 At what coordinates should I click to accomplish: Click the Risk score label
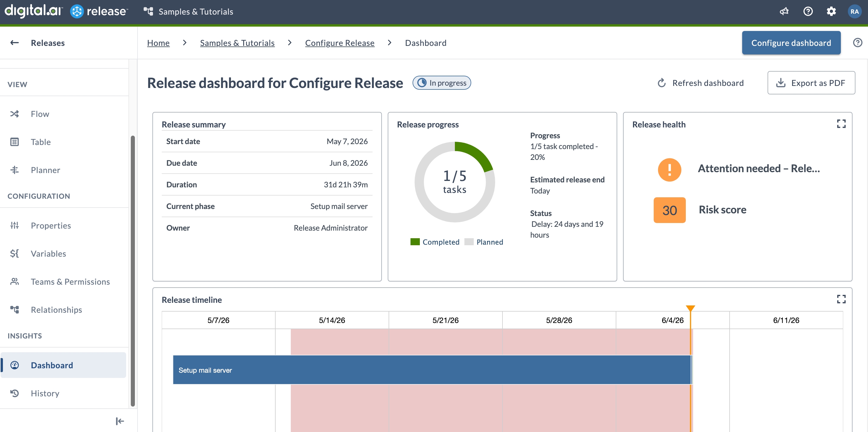(722, 210)
